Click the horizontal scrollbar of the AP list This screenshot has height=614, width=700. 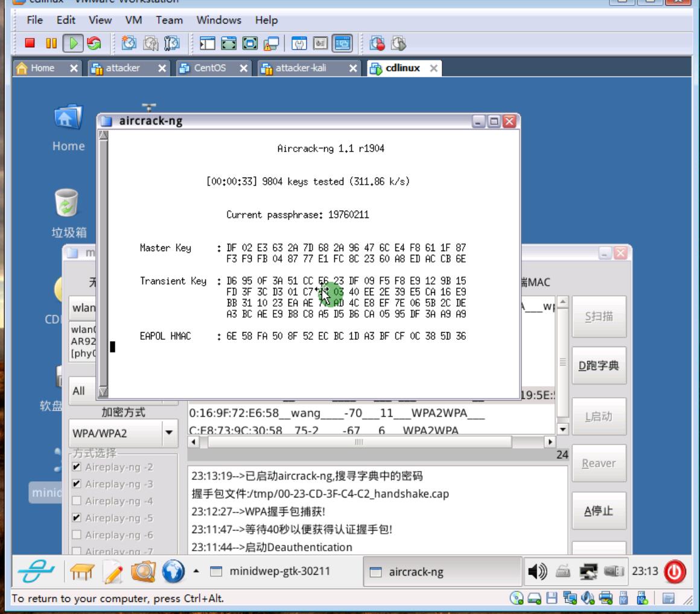tap(360, 442)
